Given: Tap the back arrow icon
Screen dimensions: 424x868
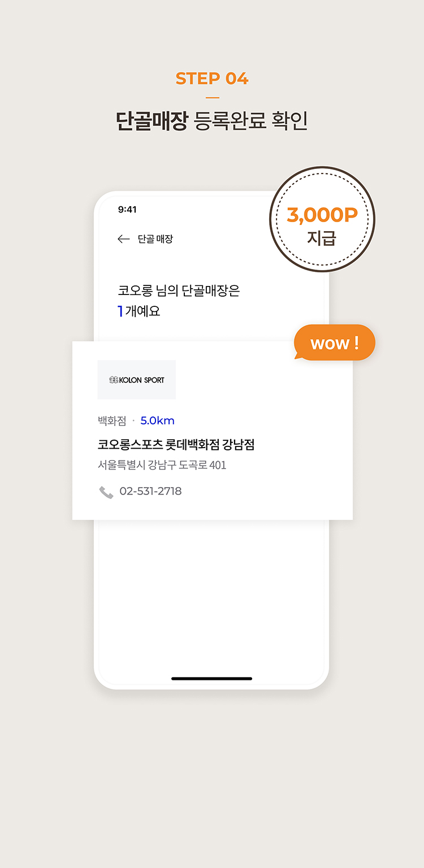Looking at the screenshot, I should (123, 239).
